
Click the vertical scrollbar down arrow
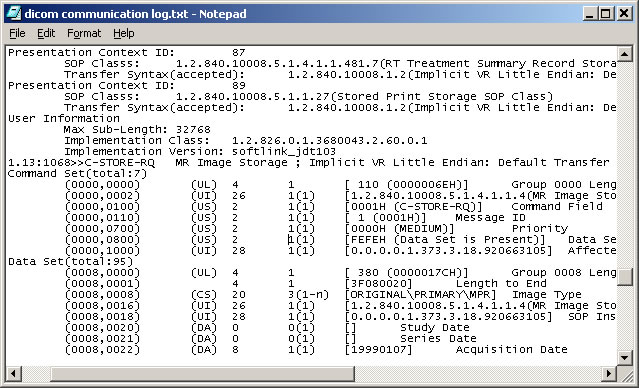(x=625, y=358)
